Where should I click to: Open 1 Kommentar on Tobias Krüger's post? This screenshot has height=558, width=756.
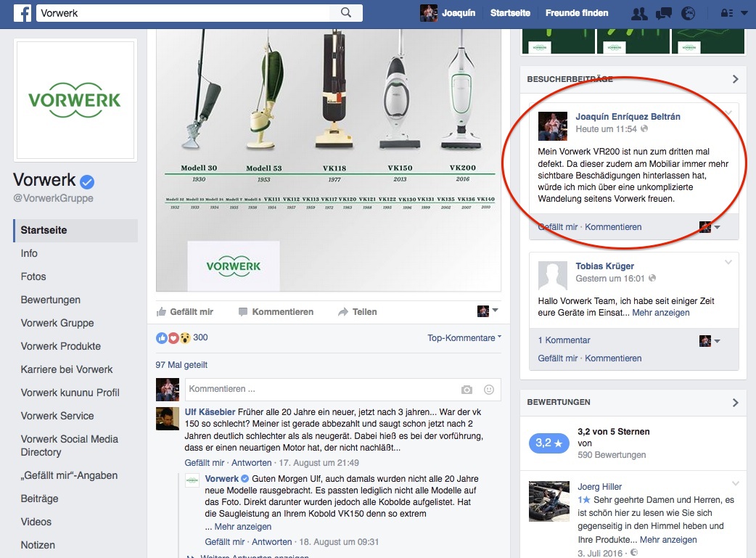pos(564,340)
